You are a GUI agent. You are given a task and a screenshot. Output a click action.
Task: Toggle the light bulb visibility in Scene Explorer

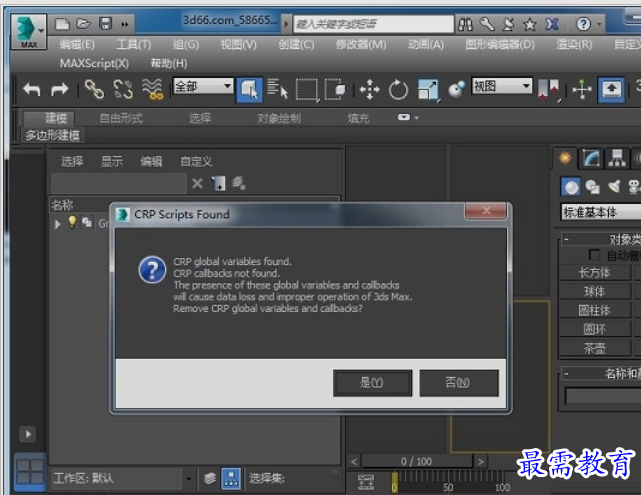pyautogui.click(x=72, y=222)
